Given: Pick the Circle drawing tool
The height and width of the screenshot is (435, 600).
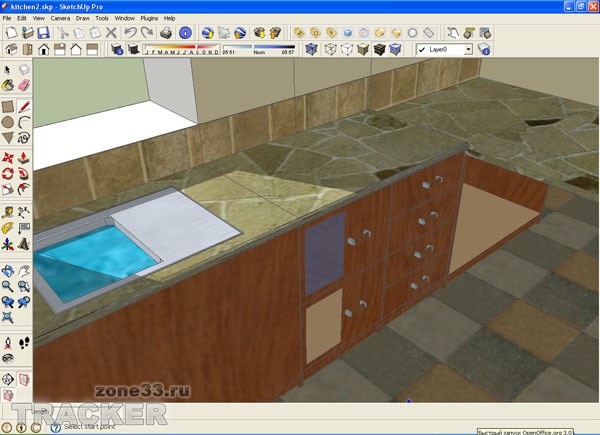Looking at the screenshot, I should coord(8,122).
